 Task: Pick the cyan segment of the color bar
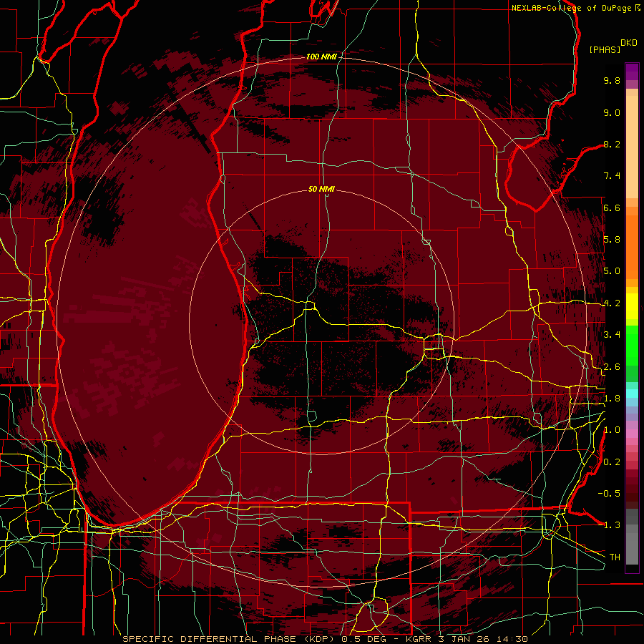coord(632,393)
